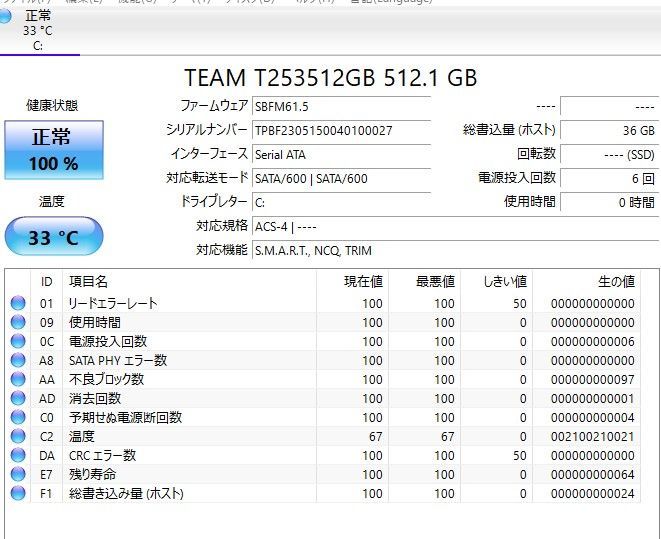Image resolution: width=661 pixels, height=539 pixels.
Task: Click raw value 000000000024
Action: pyautogui.click(x=592, y=493)
